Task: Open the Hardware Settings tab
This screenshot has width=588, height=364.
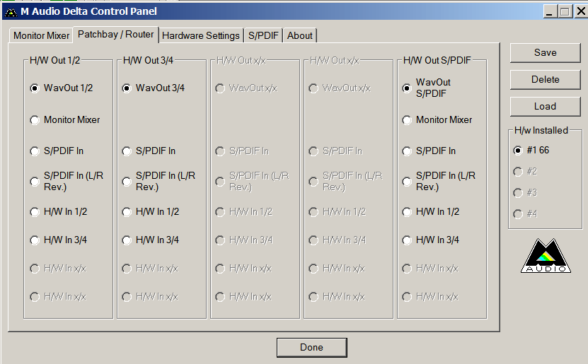Action: coord(201,35)
